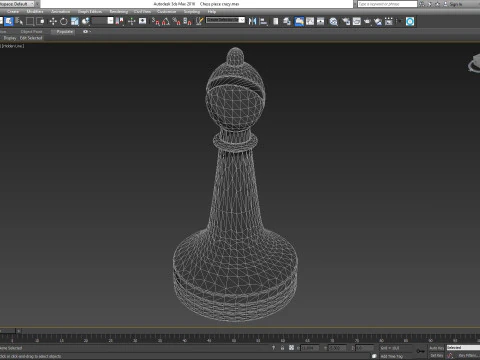This screenshot has height=360, width=480.
Task: Activate Select and Rotate tool
Action: coord(64,21)
